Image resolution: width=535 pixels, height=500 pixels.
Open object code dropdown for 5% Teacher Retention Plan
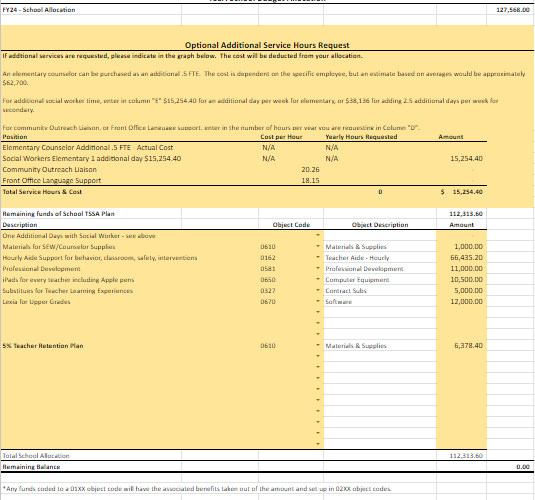click(318, 345)
